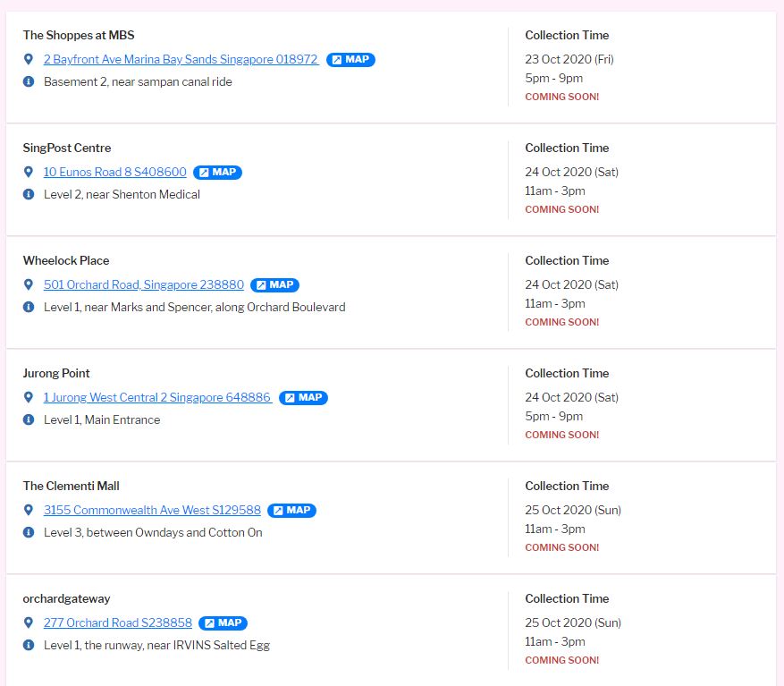The height and width of the screenshot is (686, 784).
Task: Open the MAP button for 10 Eunos Road
Action: 217,173
